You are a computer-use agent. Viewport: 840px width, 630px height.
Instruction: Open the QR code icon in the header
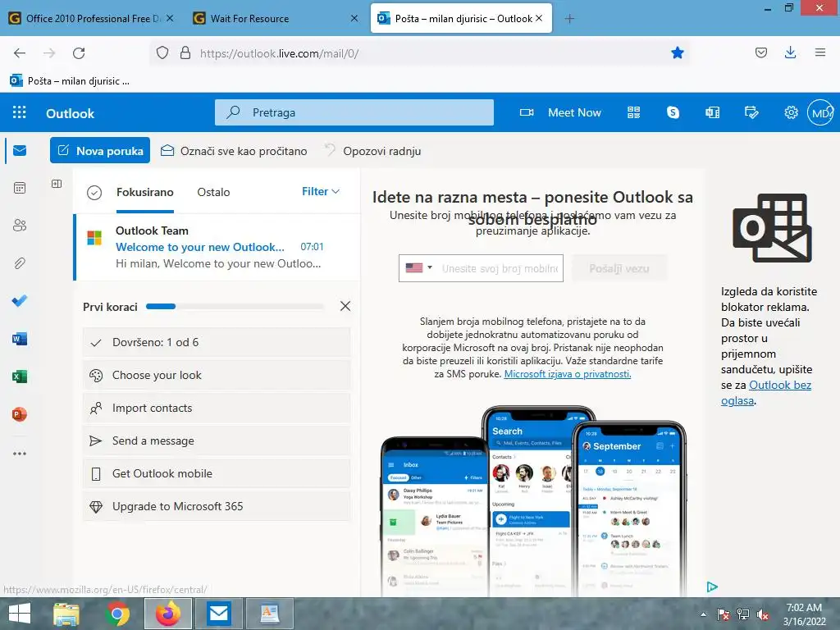pos(634,112)
